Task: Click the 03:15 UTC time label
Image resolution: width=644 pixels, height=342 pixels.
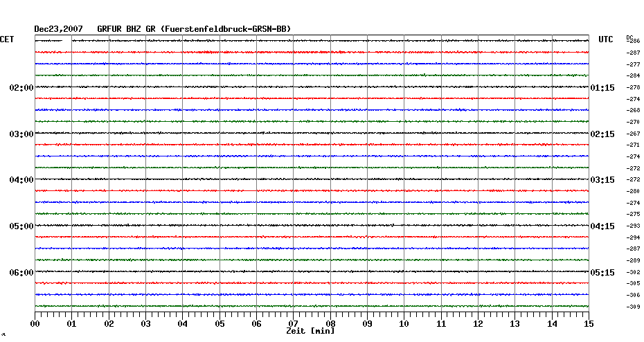Action: coord(602,180)
